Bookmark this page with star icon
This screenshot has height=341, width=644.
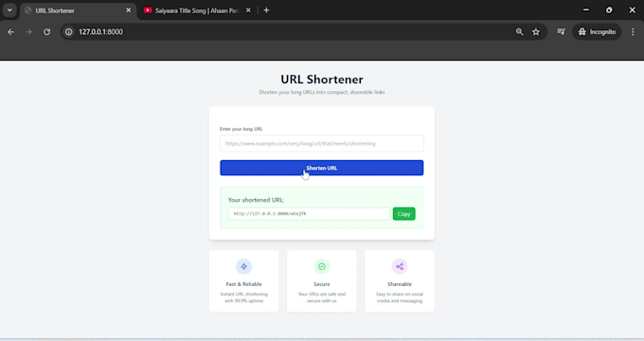pyautogui.click(x=536, y=31)
